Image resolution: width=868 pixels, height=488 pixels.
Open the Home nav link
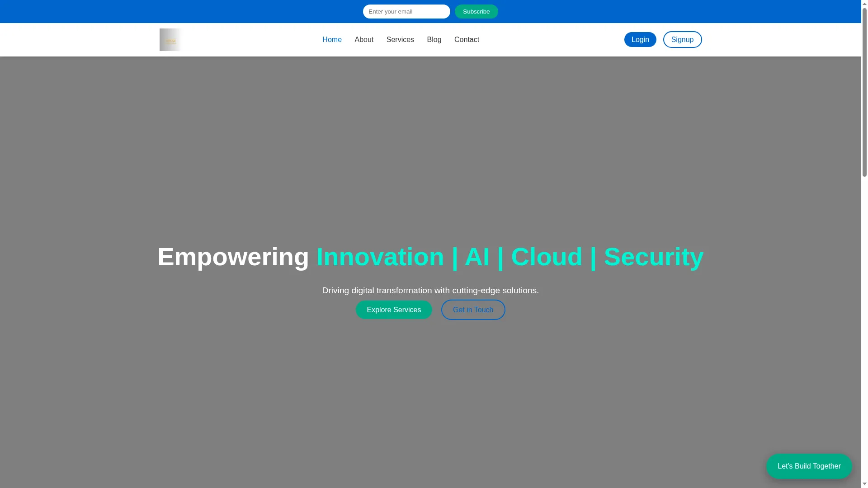coord(332,40)
